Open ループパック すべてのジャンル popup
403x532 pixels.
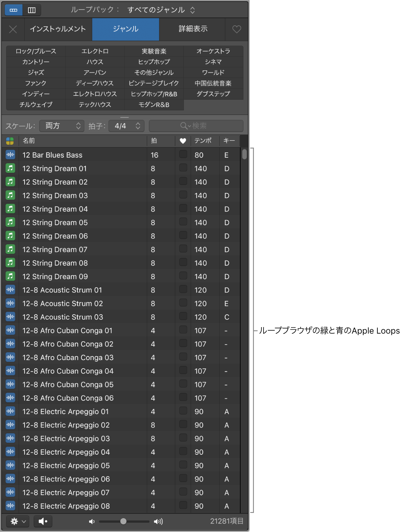[x=161, y=10]
